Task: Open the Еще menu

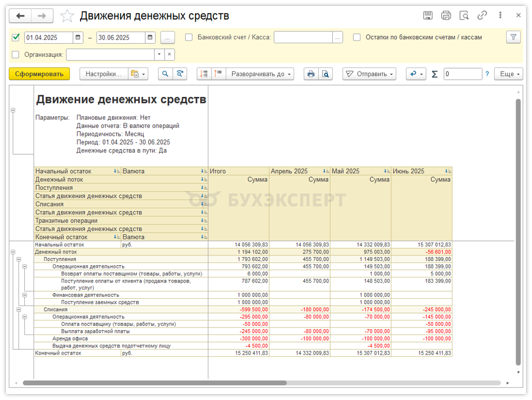Action: (x=510, y=74)
